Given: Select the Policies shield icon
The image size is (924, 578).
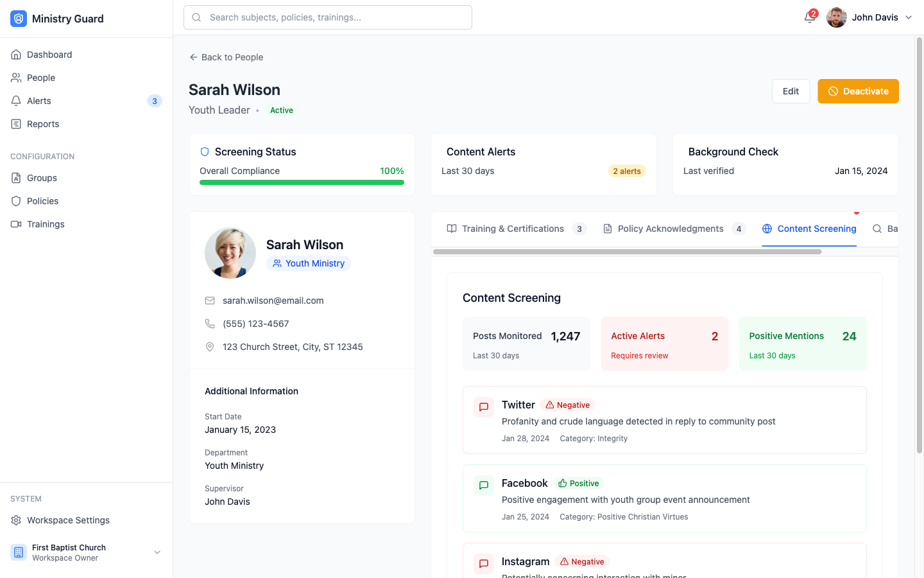Looking at the screenshot, I should pyautogui.click(x=15, y=201).
